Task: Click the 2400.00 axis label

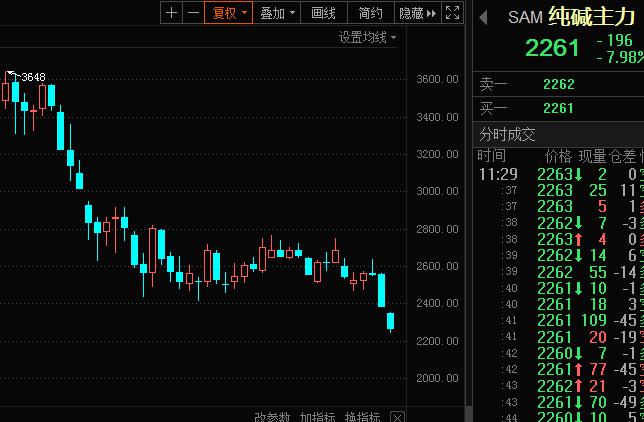Action: coord(437,303)
